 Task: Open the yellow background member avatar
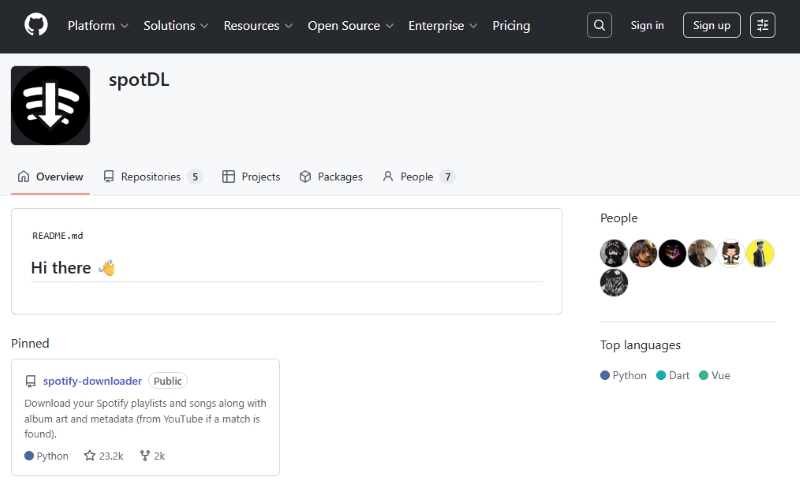click(x=760, y=253)
